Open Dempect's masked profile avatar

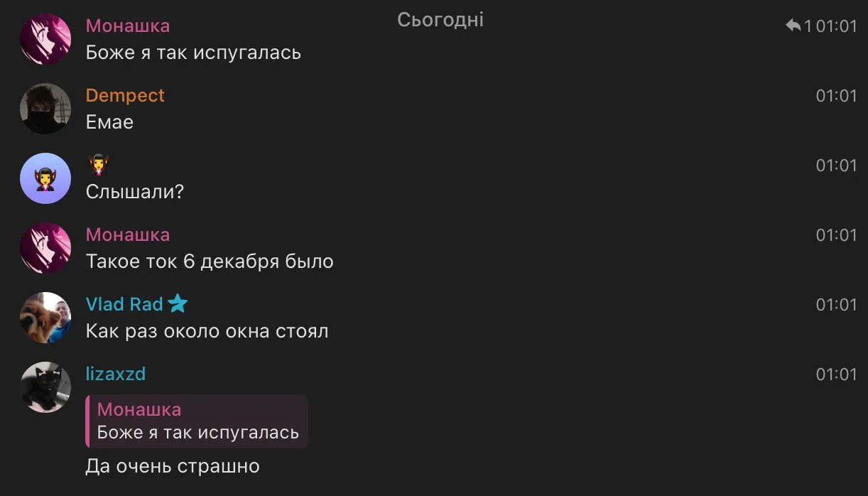tap(45, 109)
